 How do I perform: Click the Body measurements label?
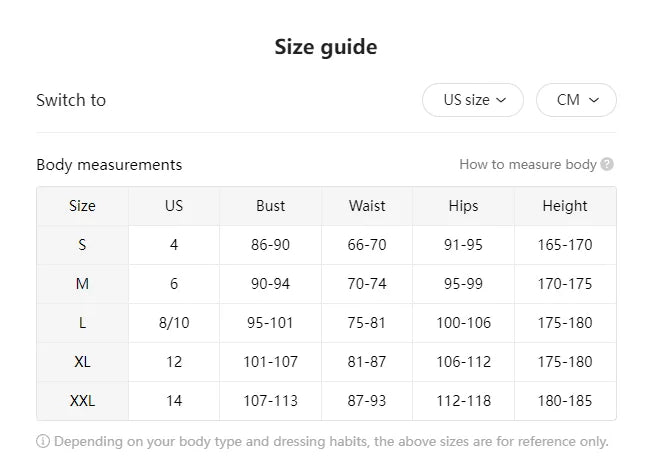tap(109, 165)
